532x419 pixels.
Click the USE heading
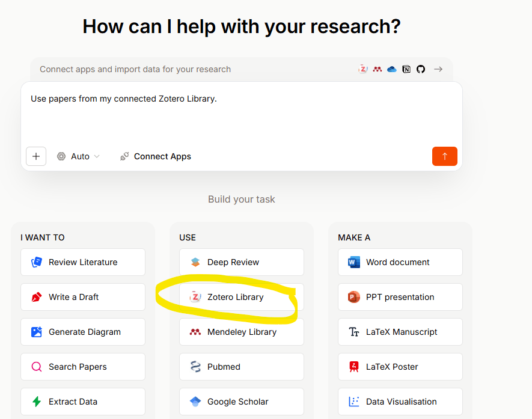[188, 237]
